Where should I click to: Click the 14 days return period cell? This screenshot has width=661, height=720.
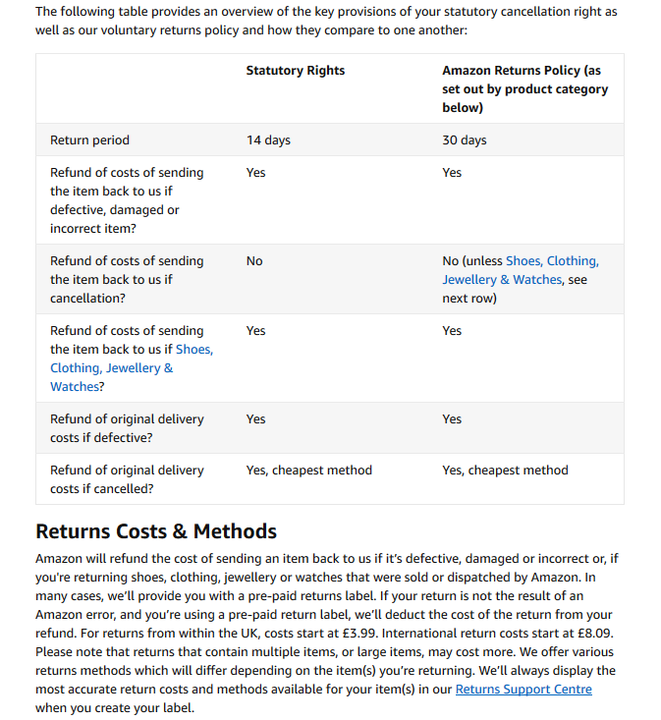point(268,140)
